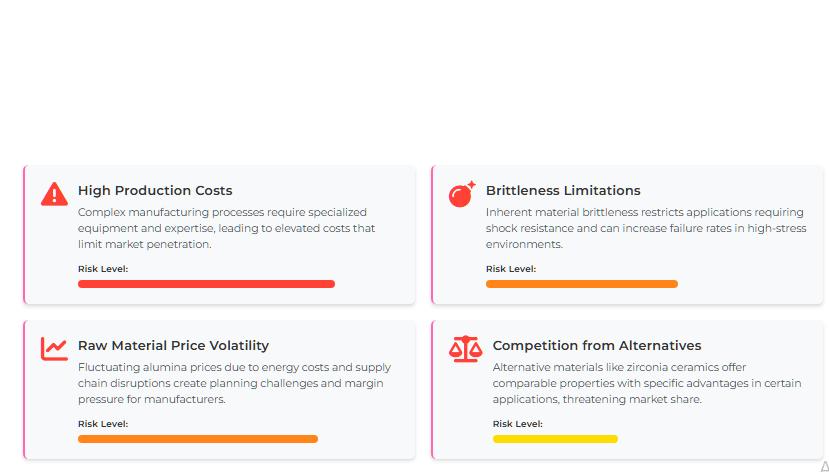The height and width of the screenshot is (472, 829).
Task: Click Risk Level label under High Production Costs
Action: click(x=103, y=269)
